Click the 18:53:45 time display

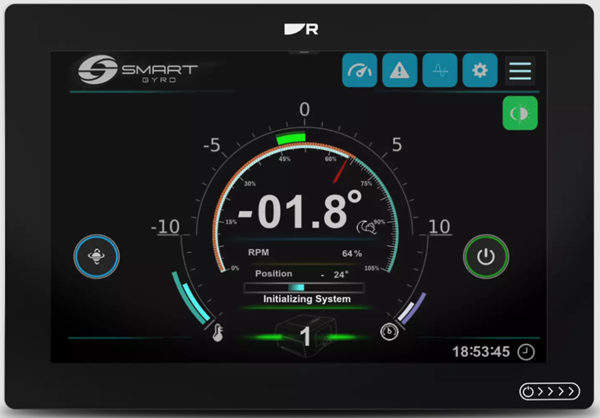tap(481, 352)
